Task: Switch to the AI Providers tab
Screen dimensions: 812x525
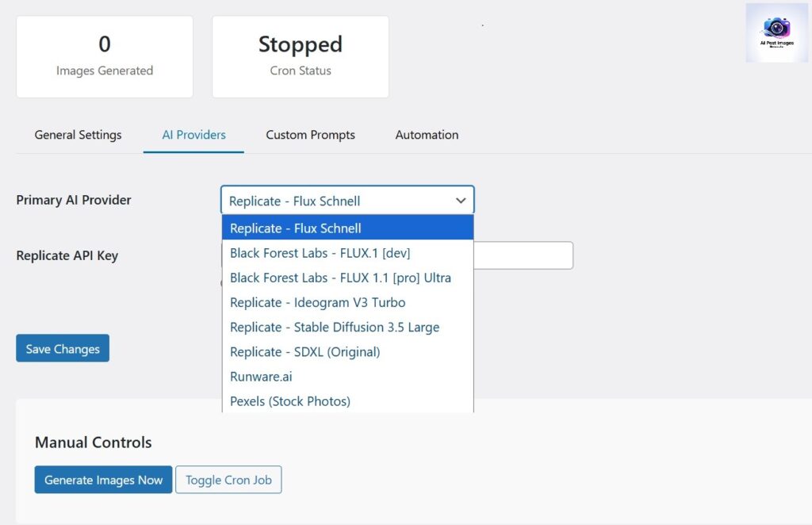Action: [193, 135]
